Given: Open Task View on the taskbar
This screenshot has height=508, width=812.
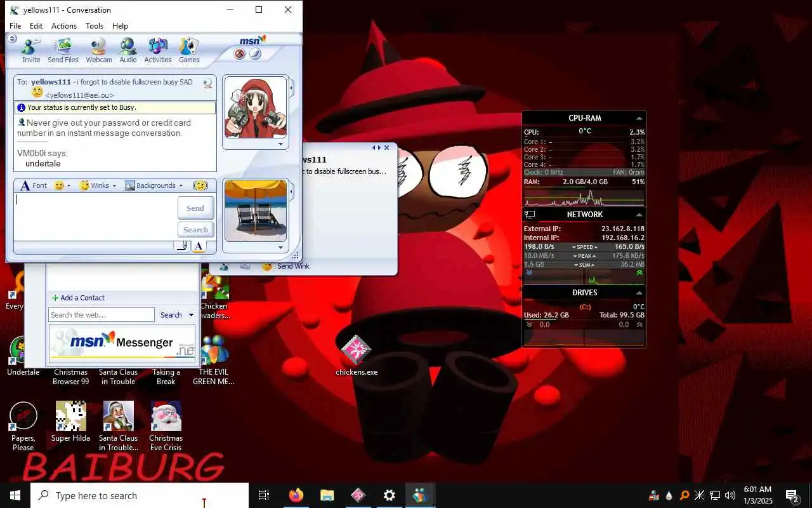Looking at the screenshot, I should coord(264,495).
